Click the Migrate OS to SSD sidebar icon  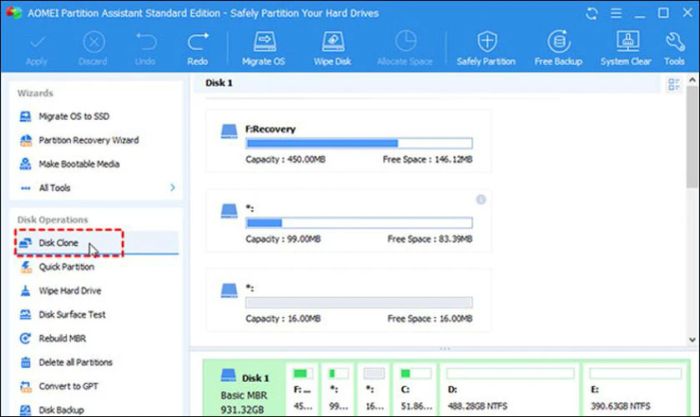(x=25, y=117)
